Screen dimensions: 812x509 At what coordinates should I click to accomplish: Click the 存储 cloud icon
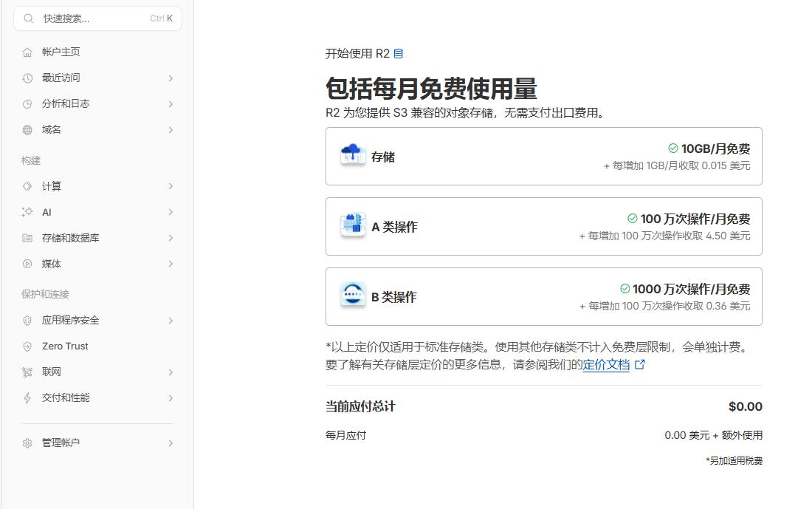click(353, 155)
